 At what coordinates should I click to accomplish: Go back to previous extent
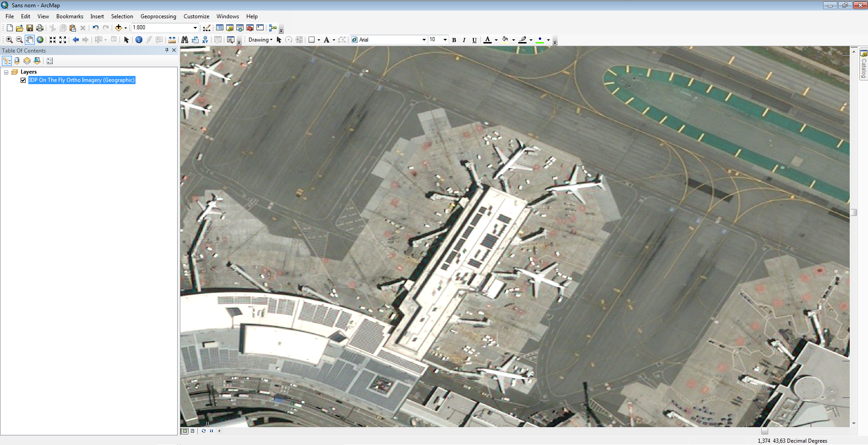click(76, 40)
